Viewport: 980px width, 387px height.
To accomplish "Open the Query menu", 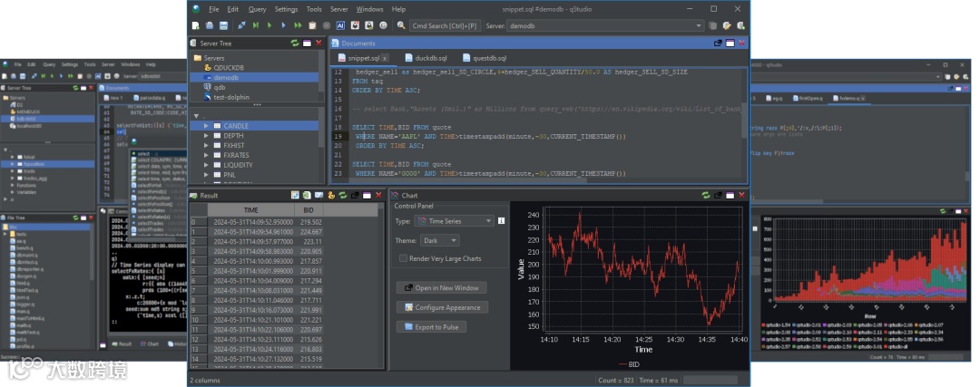I will point(257,8).
